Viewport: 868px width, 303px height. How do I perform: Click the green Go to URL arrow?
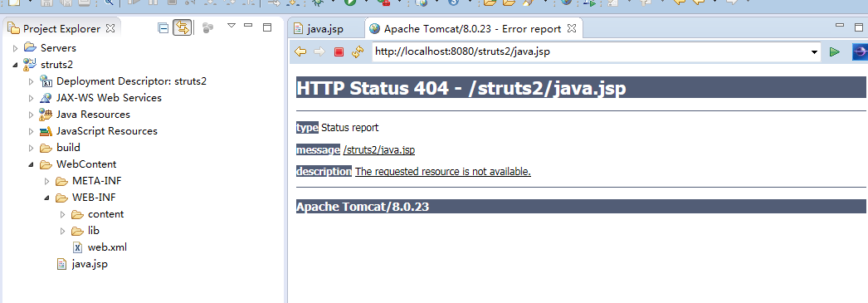point(834,52)
